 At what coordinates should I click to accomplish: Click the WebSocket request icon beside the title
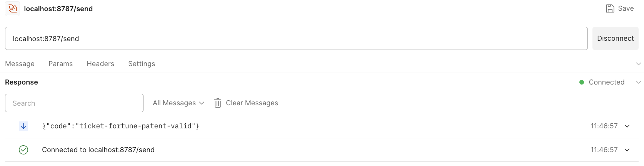pos(12,8)
